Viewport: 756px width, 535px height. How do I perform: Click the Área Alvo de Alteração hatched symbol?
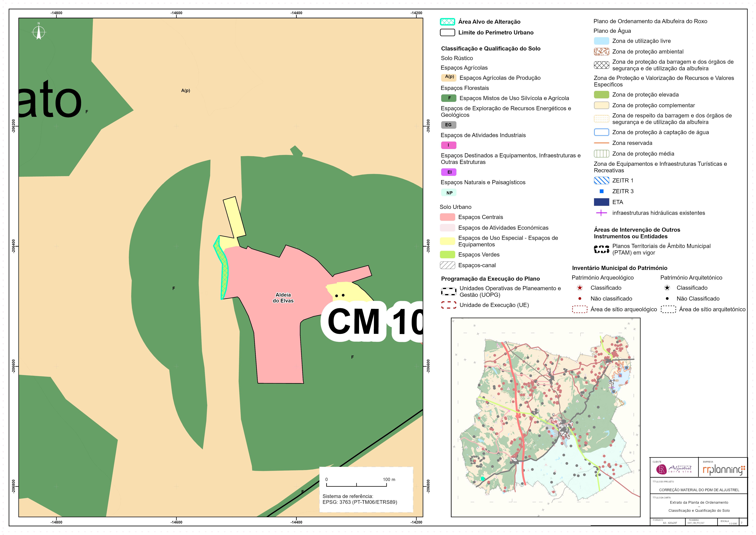[x=447, y=22]
